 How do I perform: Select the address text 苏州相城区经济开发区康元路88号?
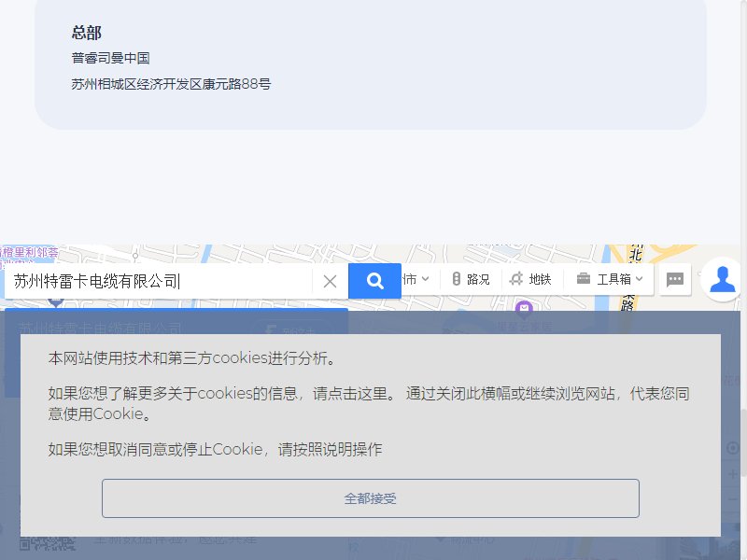coord(171,84)
